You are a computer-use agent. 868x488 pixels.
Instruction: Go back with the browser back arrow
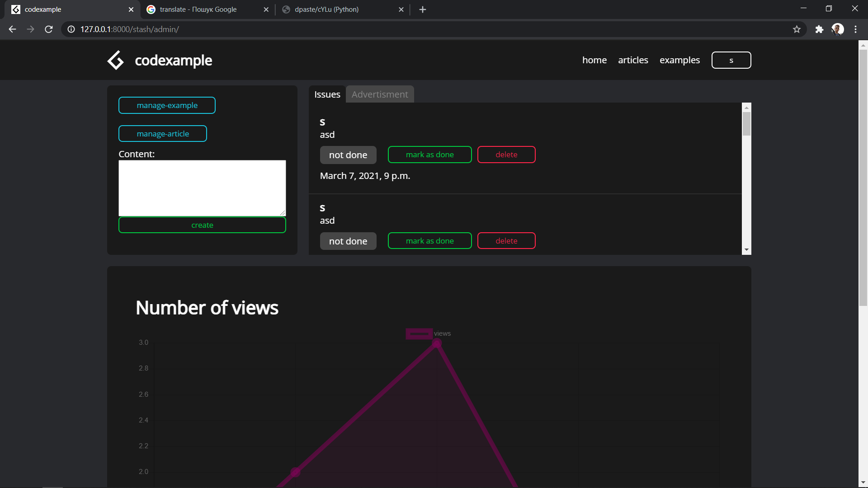pyautogui.click(x=12, y=29)
